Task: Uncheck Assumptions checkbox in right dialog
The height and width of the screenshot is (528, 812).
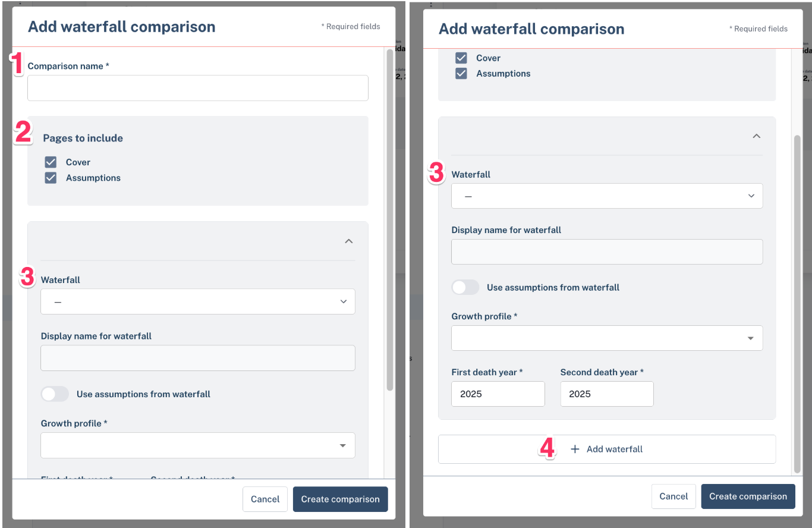Action: [461, 74]
